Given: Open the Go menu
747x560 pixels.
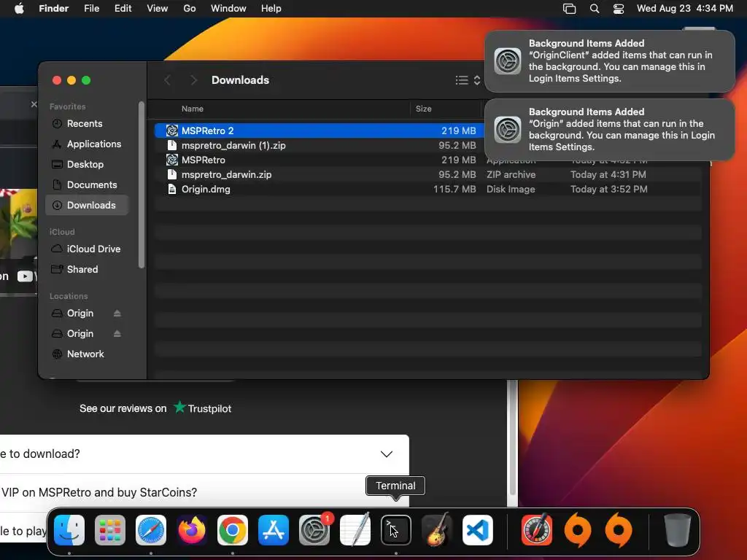Looking at the screenshot, I should click(190, 9).
